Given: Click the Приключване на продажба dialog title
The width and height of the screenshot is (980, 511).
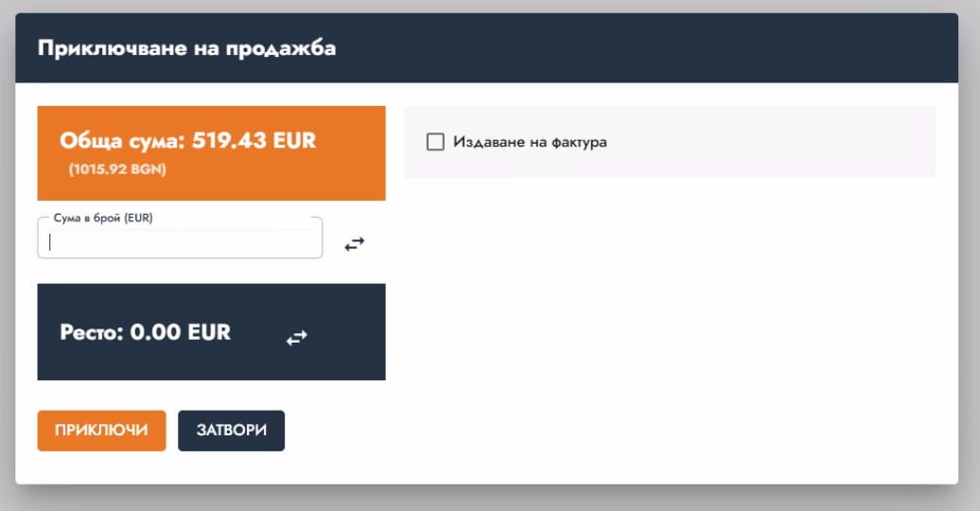Looking at the screenshot, I should tap(186, 48).
